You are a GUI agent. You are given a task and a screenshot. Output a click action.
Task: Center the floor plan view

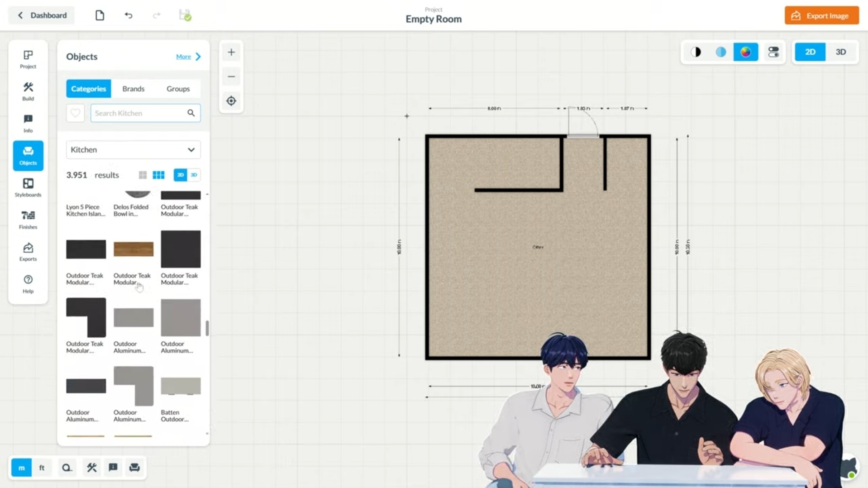click(x=231, y=101)
